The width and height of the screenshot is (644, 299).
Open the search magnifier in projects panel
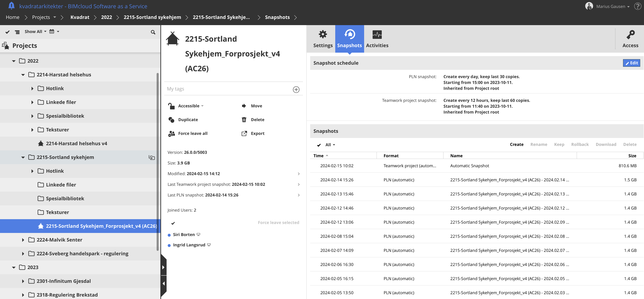[153, 32]
